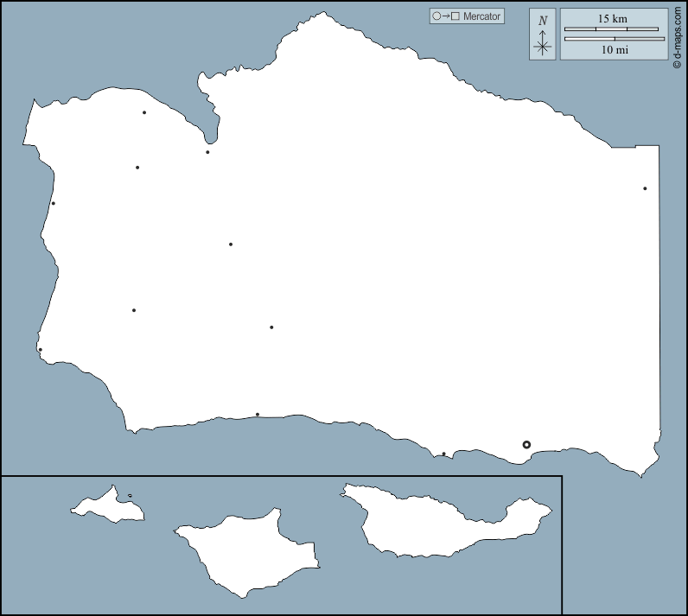
Task: Click the tiny islet beside the western inset island
Action: click(130, 496)
